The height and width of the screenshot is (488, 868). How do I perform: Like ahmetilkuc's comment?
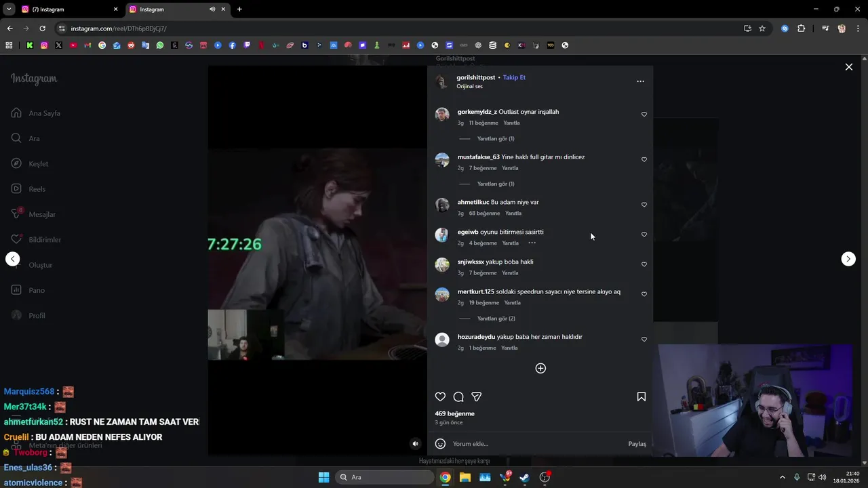click(x=644, y=205)
